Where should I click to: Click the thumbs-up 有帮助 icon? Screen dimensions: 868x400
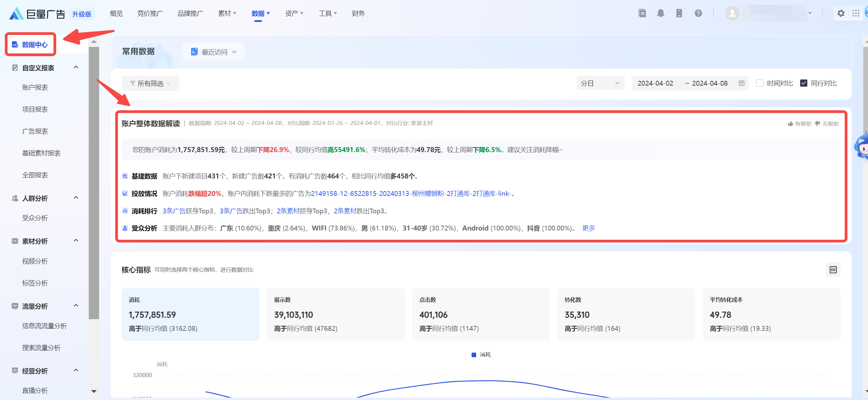click(x=791, y=124)
